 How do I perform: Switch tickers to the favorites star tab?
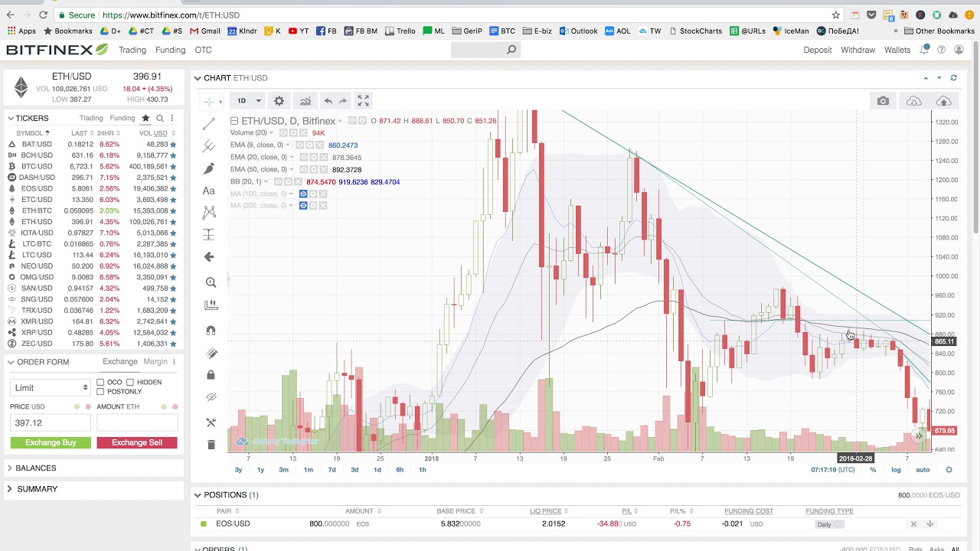click(145, 118)
